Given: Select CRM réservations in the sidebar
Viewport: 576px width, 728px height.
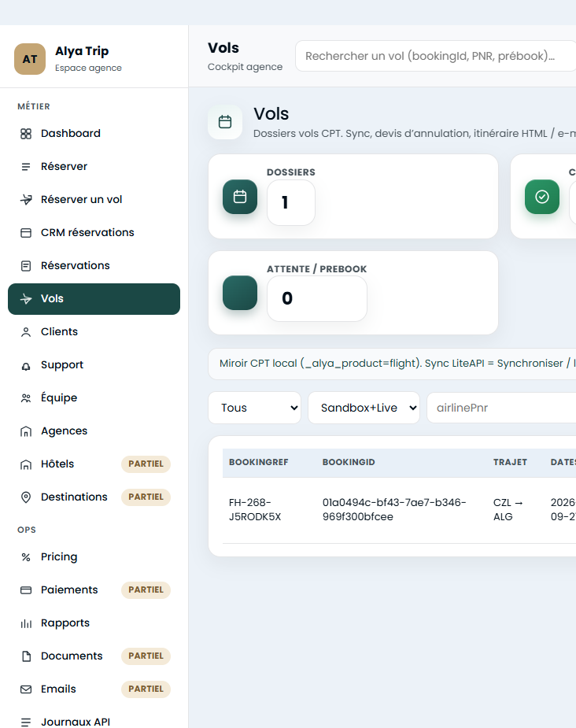Looking at the screenshot, I should pos(94,233).
